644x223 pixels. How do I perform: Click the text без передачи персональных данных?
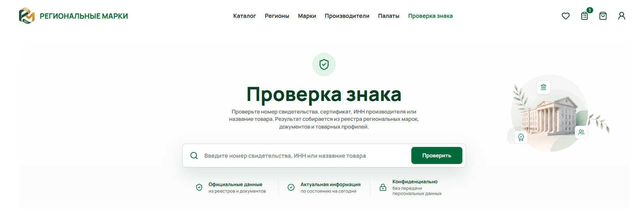pyautogui.click(x=417, y=191)
